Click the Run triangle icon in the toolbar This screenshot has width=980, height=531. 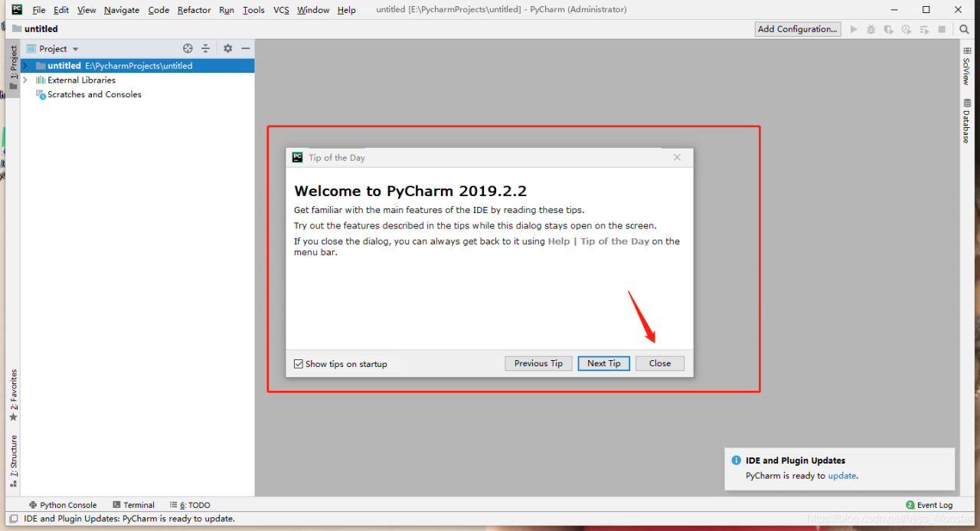(x=854, y=29)
